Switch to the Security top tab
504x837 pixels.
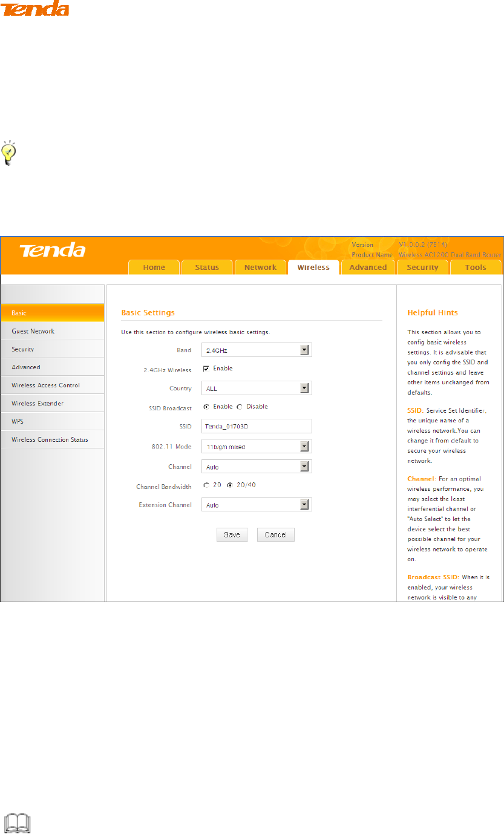pos(422,268)
